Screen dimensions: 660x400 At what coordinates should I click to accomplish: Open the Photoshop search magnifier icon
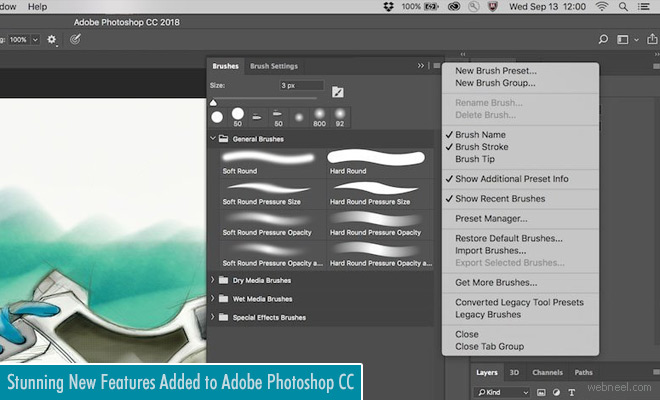coord(603,40)
